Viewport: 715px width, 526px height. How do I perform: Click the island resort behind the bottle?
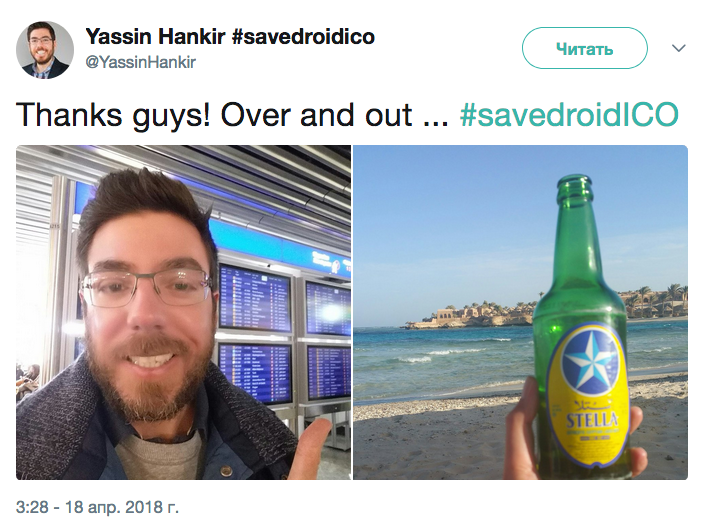pyautogui.click(x=470, y=314)
